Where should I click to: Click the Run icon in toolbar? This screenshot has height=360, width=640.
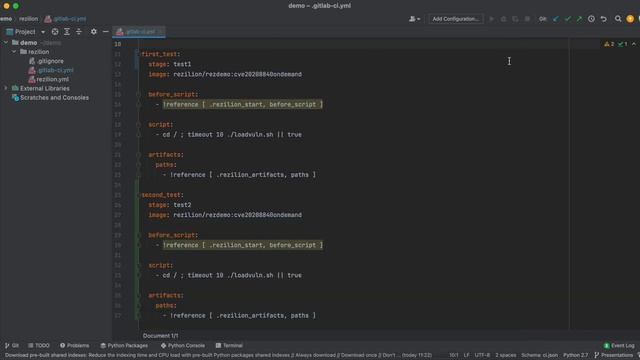491,19
